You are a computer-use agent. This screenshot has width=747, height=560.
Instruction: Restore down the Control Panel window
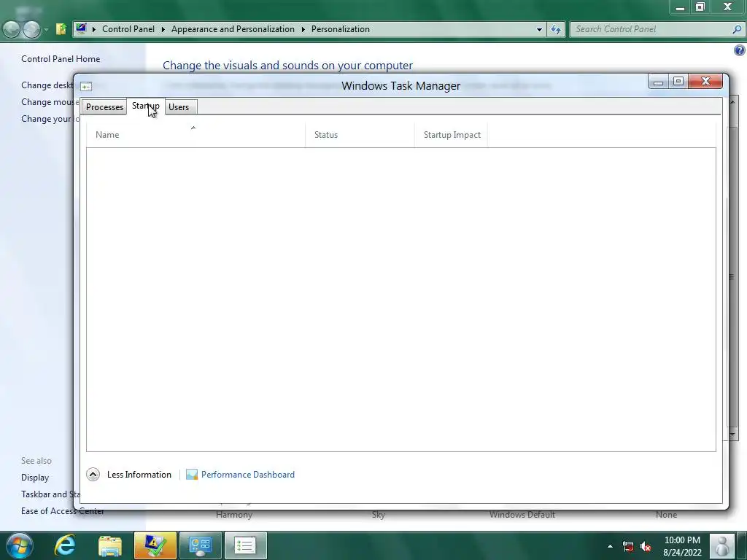coord(700,7)
